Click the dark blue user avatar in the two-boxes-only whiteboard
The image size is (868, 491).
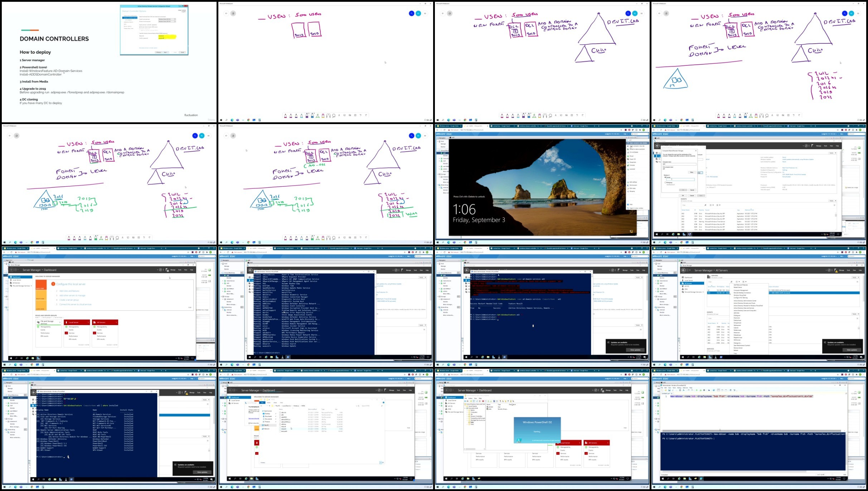(411, 13)
